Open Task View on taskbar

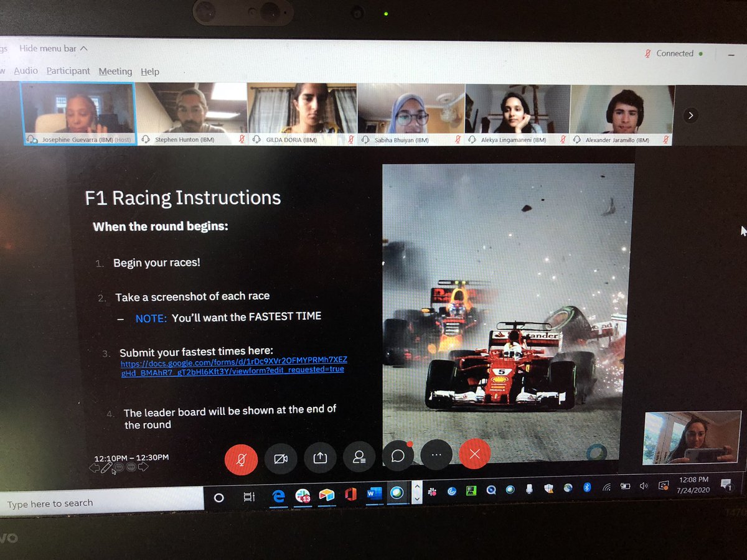point(248,497)
